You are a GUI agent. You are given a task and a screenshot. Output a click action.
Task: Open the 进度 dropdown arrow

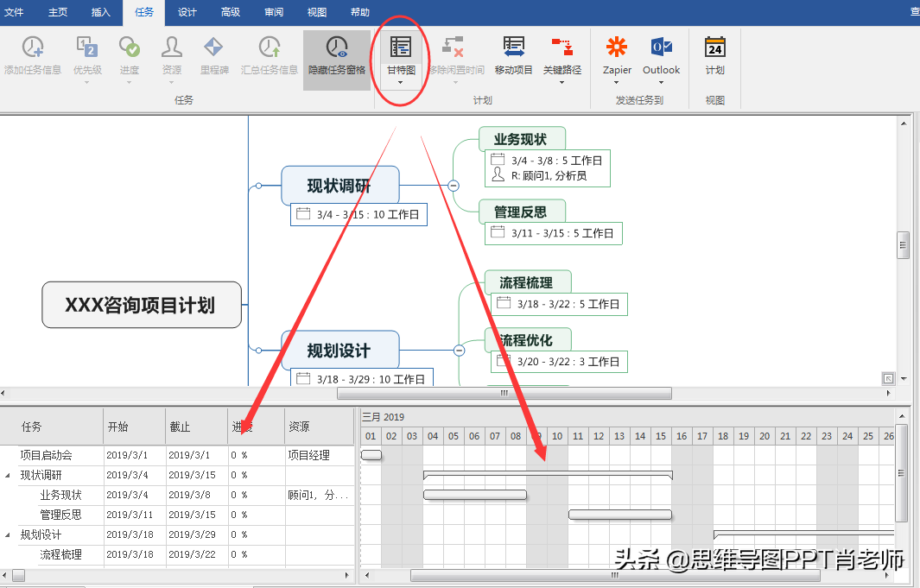129,83
